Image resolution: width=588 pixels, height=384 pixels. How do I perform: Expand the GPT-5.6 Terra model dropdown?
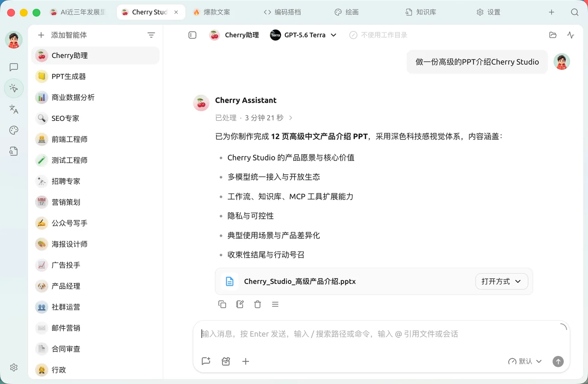(303, 35)
